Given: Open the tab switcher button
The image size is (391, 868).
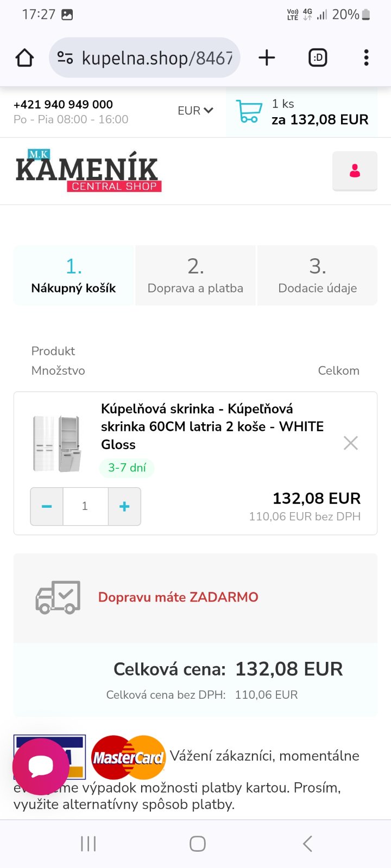Looking at the screenshot, I should pyautogui.click(x=318, y=58).
